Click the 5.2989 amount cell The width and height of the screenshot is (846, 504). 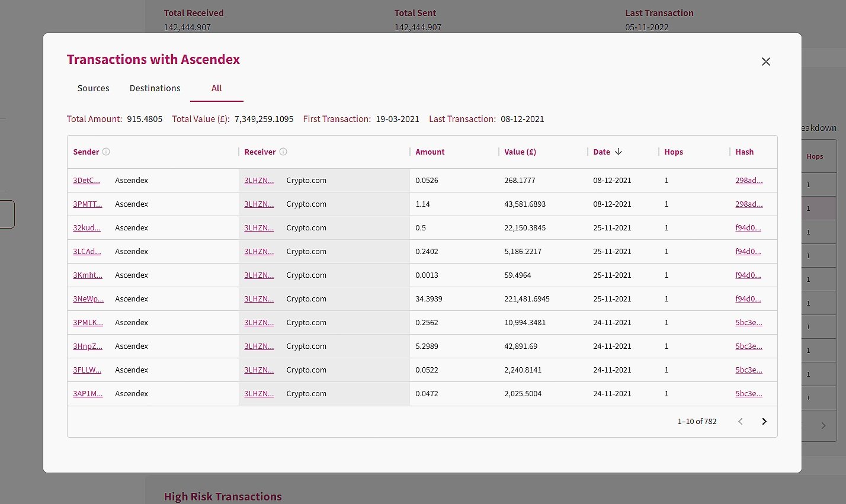point(427,346)
